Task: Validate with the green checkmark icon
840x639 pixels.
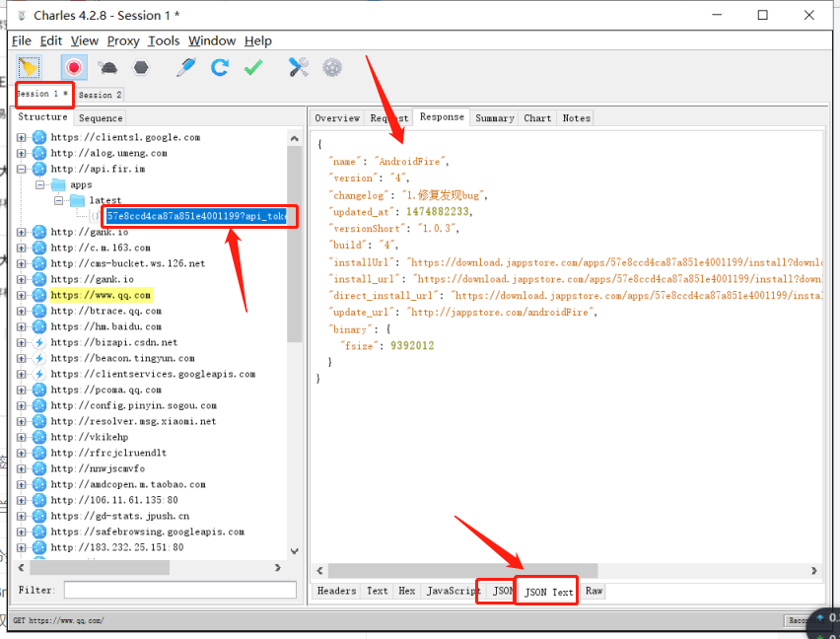Action: click(252, 67)
